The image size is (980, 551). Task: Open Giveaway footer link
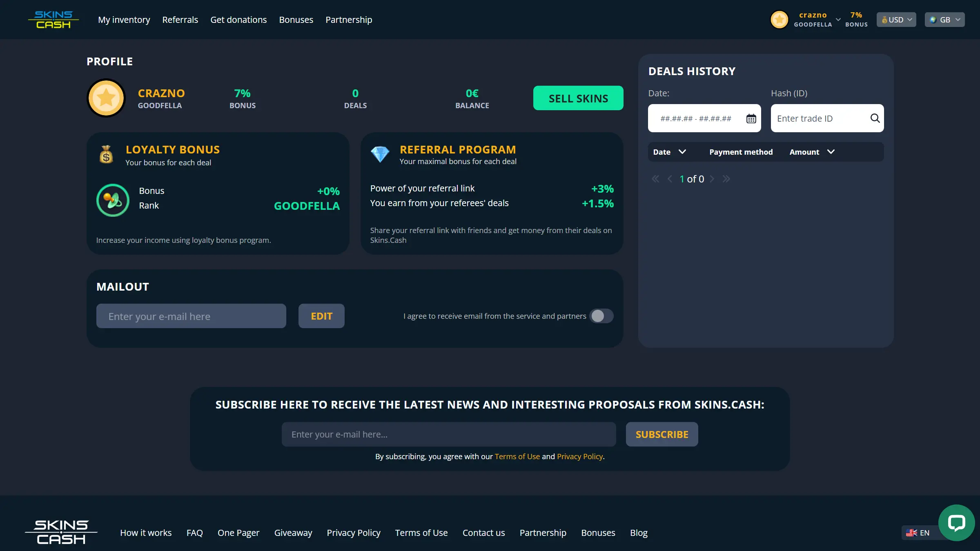293,533
